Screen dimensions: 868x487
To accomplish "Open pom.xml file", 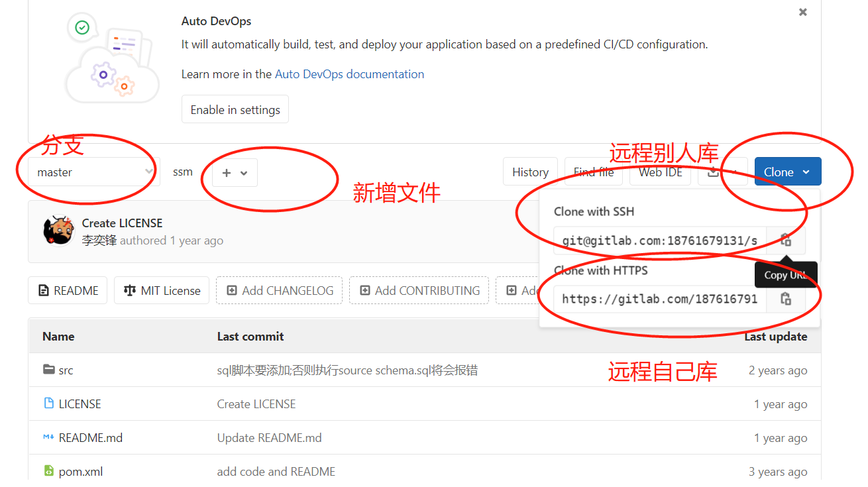I will pyautogui.click(x=81, y=472).
